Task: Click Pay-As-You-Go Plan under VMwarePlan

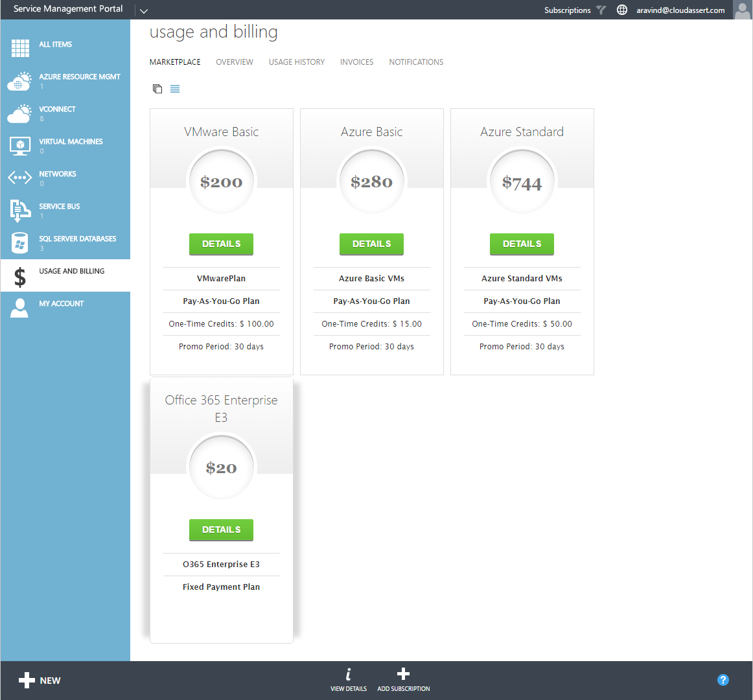Action: [222, 301]
